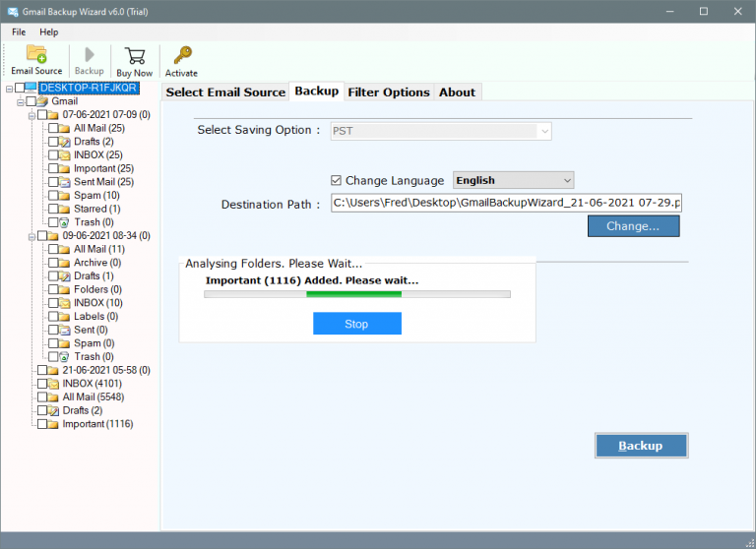Open the Help menu
This screenshot has width=756, height=549.
point(48,32)
